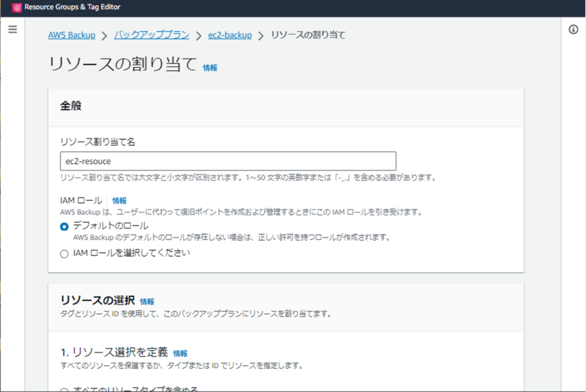Click the info circle icon at right

click(573, 29)
